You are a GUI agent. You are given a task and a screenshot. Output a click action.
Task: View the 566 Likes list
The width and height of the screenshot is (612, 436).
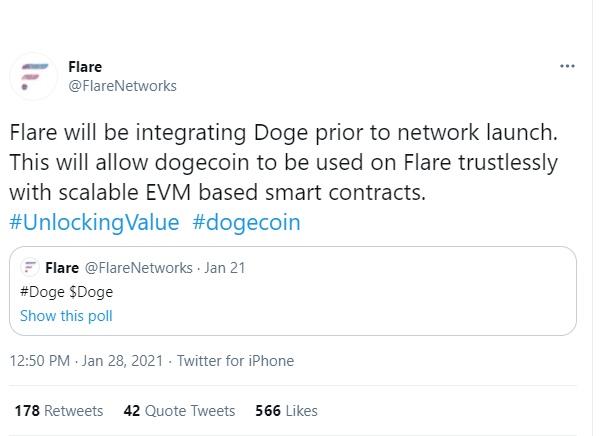click(x=286, y=411)
